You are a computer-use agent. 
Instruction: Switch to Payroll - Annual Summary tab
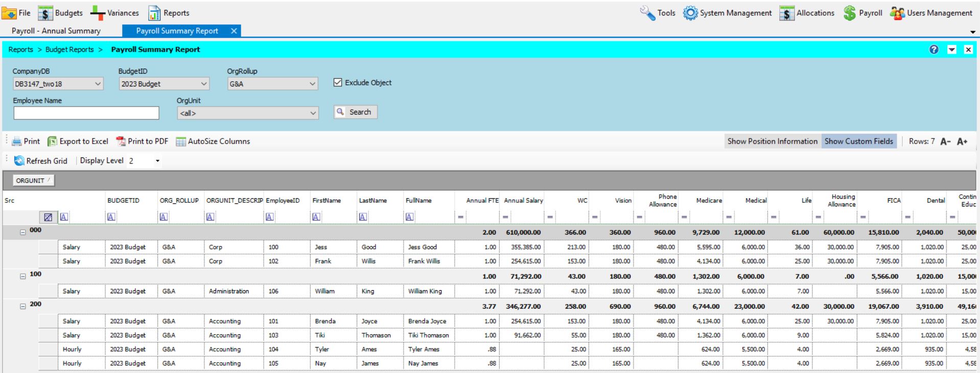(56, 31)
